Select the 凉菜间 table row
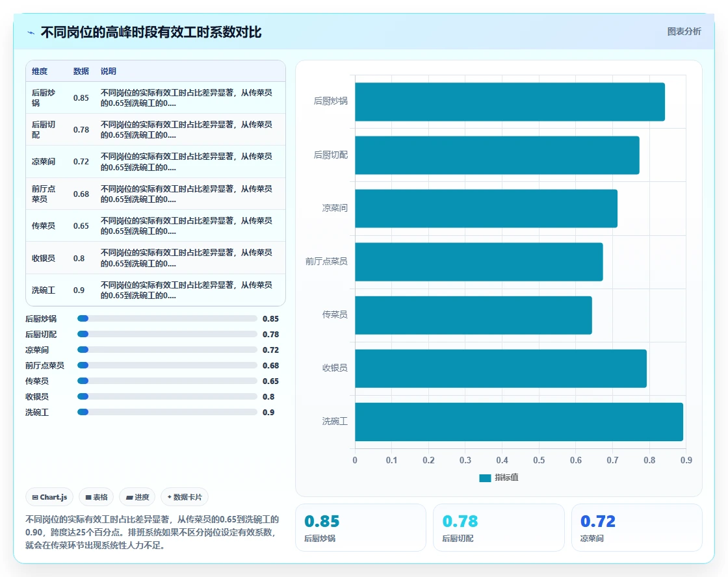The height and width of the screenshot is (577, 728). coord(155,162)
